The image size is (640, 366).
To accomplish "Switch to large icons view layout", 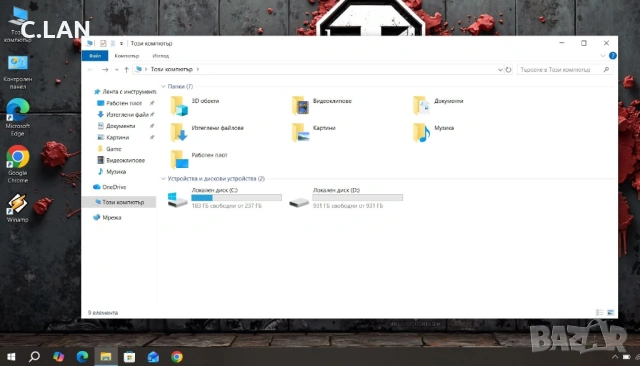I will pyautogui.click(x=610, y=313).
